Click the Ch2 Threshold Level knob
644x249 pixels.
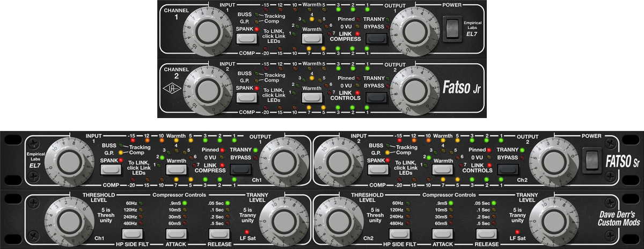tap(336, 220)
